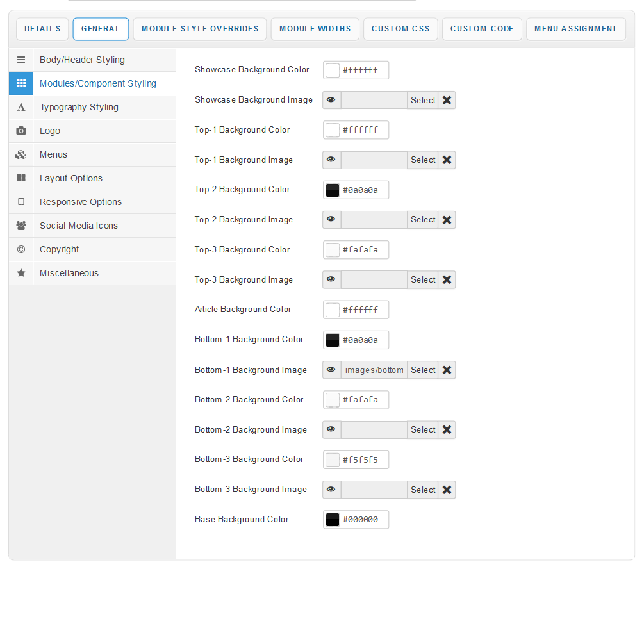Click the star icon beside Miscellaneous
Image resolution: width=644 pixels, height=644 pixels.
click(x=21, y=273)
